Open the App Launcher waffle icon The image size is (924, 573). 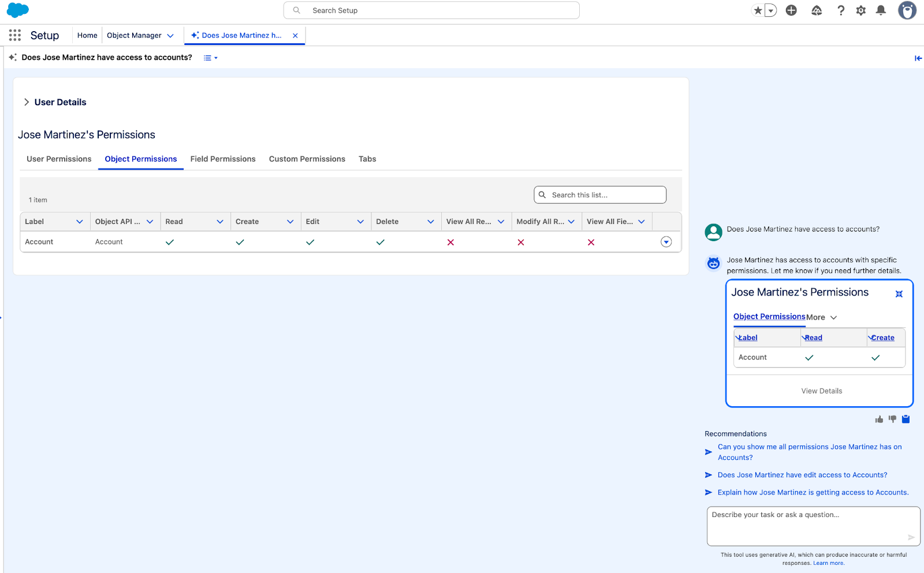coord(14,35)
